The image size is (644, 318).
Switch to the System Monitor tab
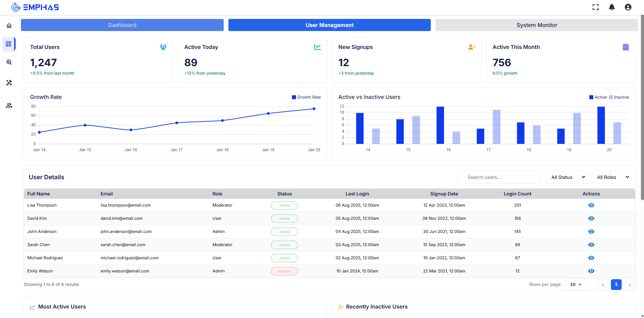coord(537,25)
